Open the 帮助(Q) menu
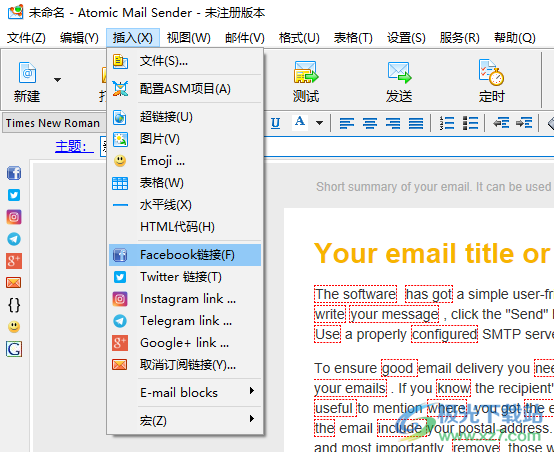 click(x=515, y=37)
